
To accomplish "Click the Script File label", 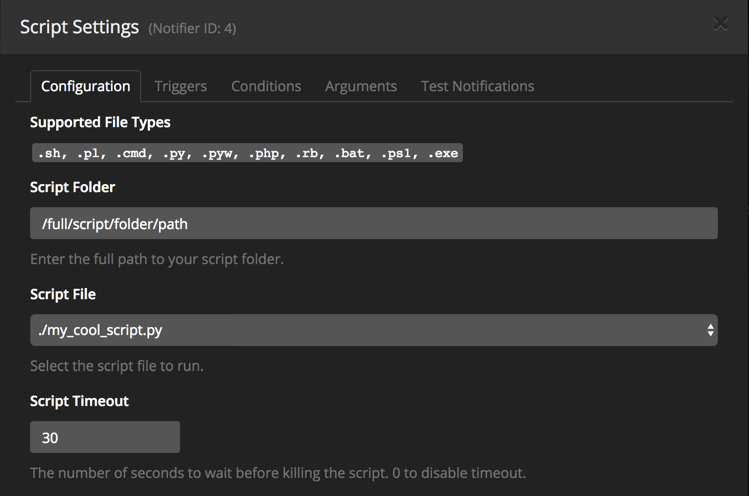I will point(63,294).
